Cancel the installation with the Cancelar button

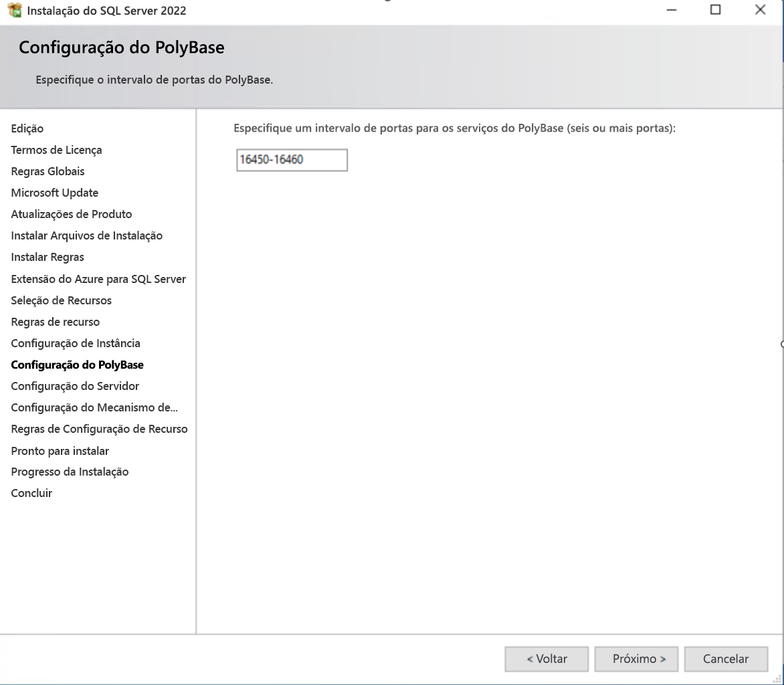[726, 659]
